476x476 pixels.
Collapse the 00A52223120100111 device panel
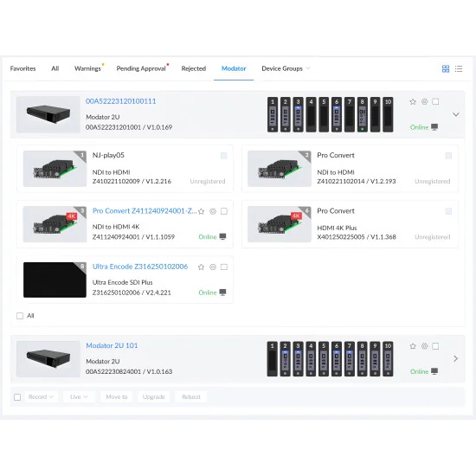[455, 114]
